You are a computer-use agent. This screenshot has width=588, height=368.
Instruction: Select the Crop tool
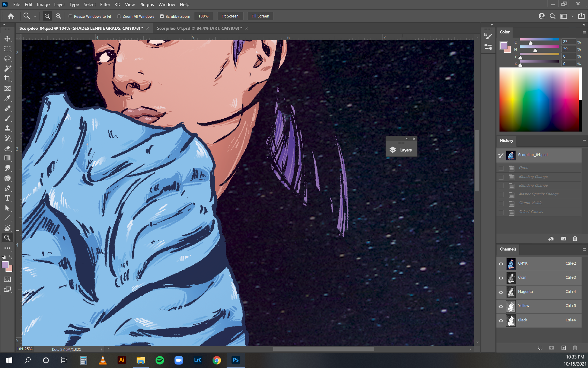(7, 79)
